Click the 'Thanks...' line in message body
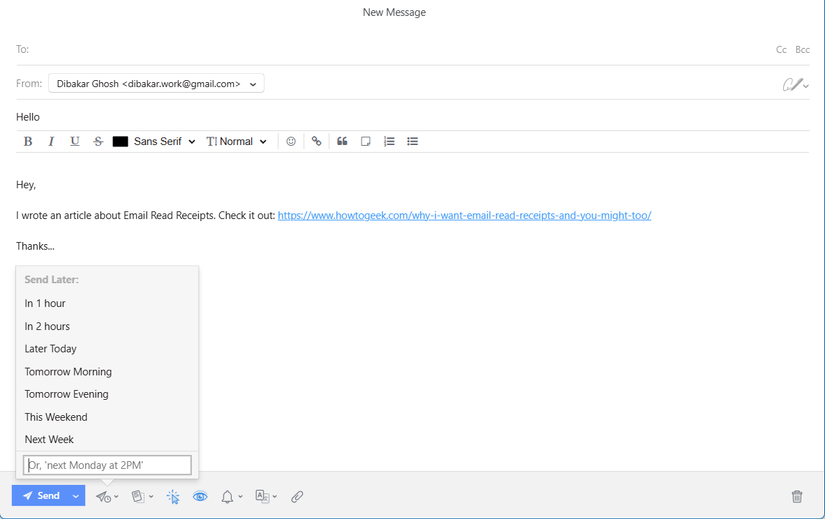Screen dimensions: 825x519 tap(35, 246)
